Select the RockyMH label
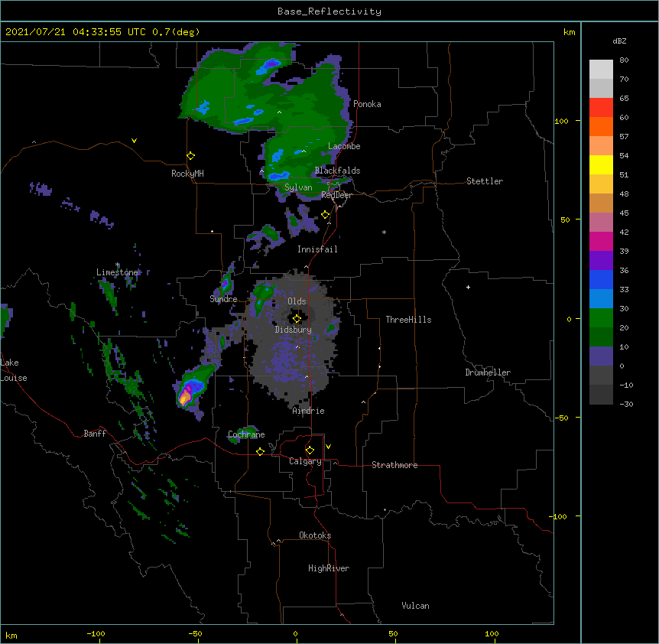 pos(187,174)
